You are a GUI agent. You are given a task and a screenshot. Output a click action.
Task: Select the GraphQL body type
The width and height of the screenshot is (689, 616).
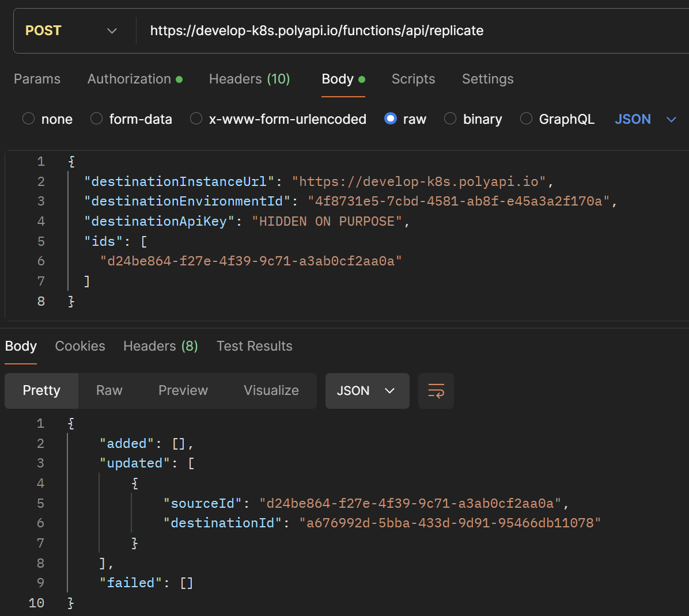(x=526, y=119)
